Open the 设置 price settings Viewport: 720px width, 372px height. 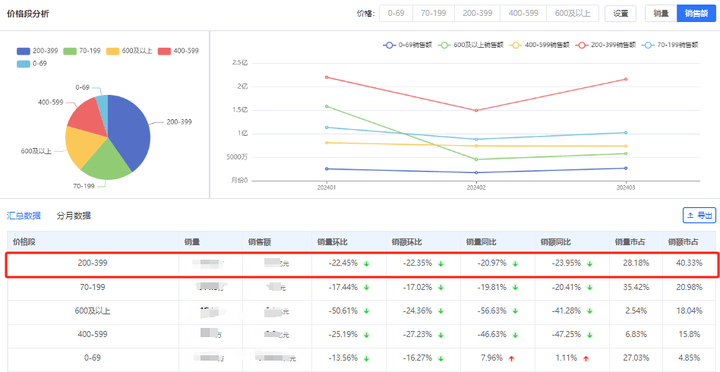pos(620,13)
